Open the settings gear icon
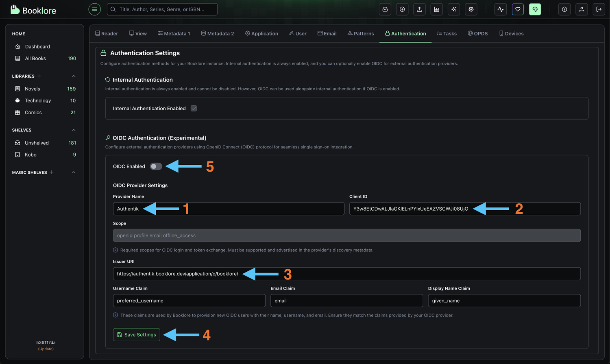 [x=471, y=9]
